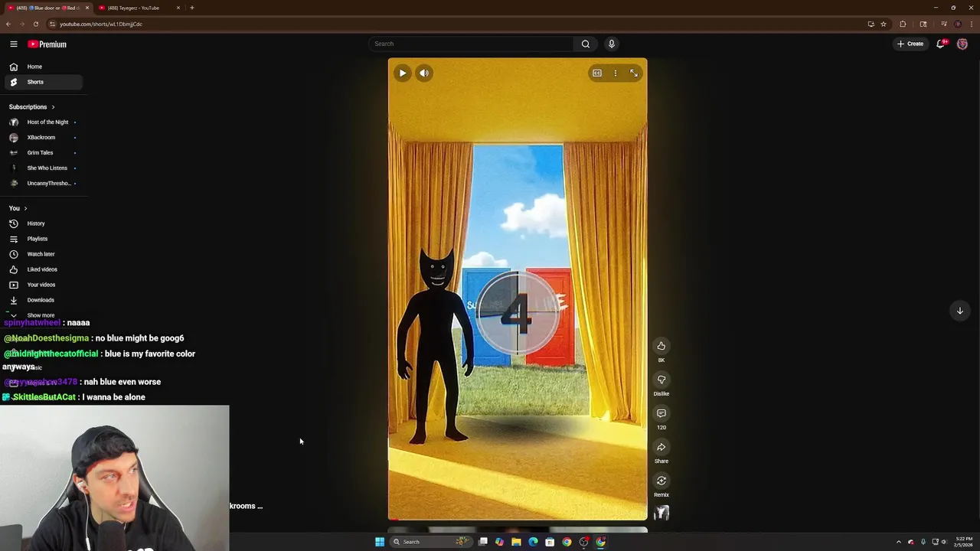Open XBackroom subscription channel

pos(44,138)
